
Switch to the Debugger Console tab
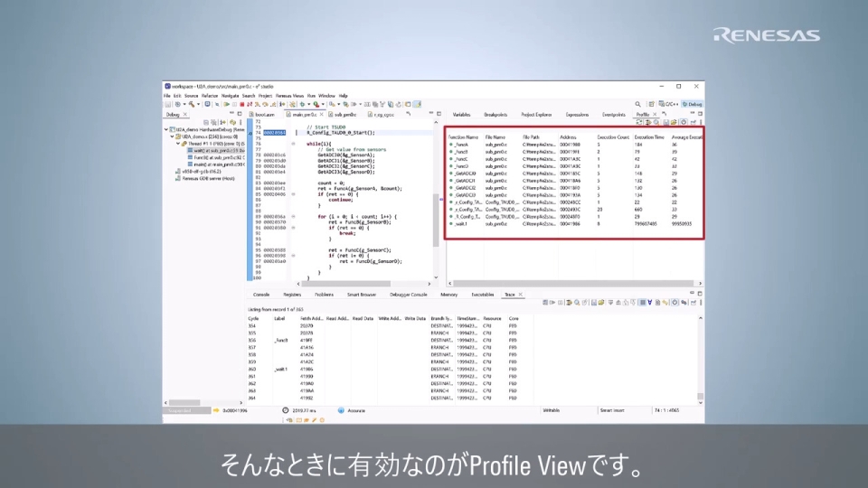408,295
